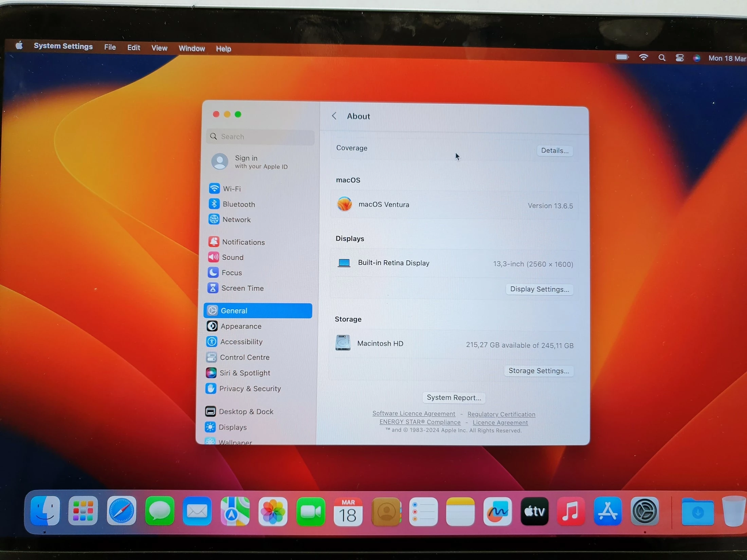747x560 pixels.
Task: Click System Report button
Action: tap(454, 397)
